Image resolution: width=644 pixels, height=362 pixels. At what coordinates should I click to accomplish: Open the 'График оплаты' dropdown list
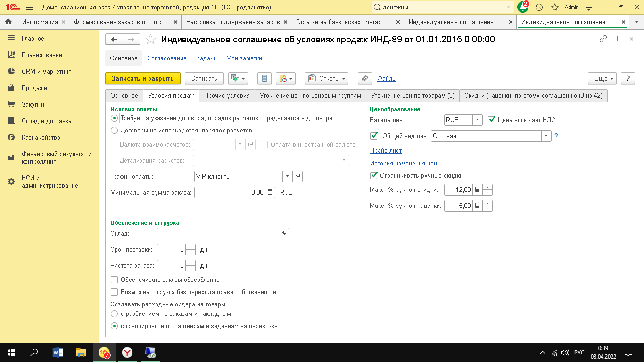point(287,176)
